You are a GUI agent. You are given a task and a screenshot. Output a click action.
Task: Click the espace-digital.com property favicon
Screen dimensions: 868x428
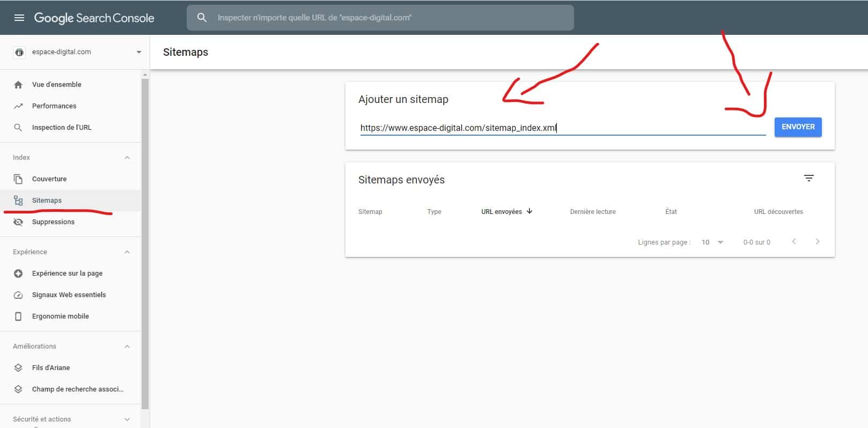pos(19,53)
